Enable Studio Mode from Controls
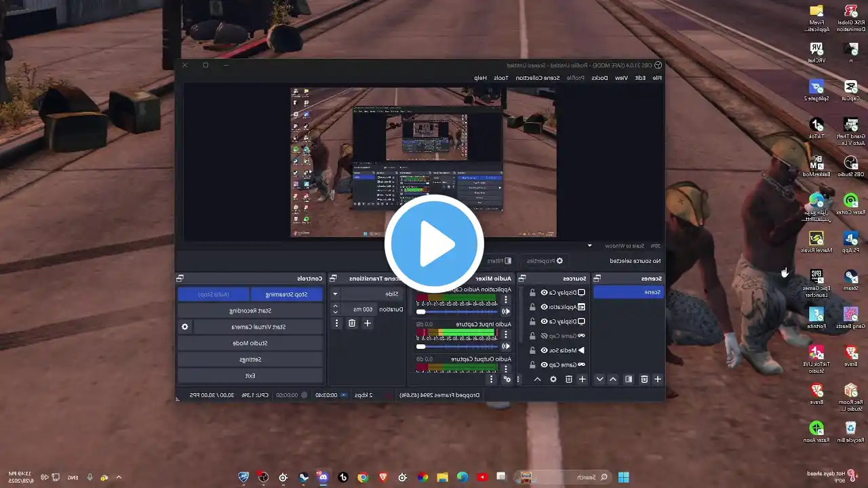The width and height of the screenshot is (868, 488). coord(250,343)
